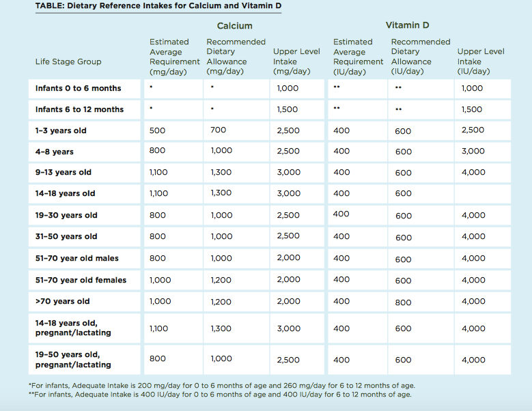Select the non-pregnant 14–18 years old row label
The image size is (532, 411).
65,194
